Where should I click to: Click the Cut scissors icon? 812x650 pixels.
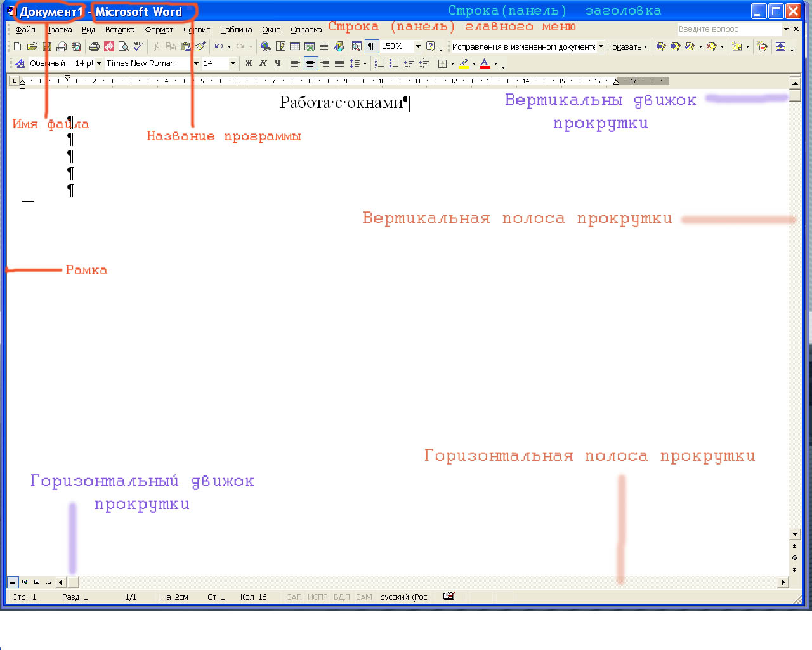pos(156,46)
